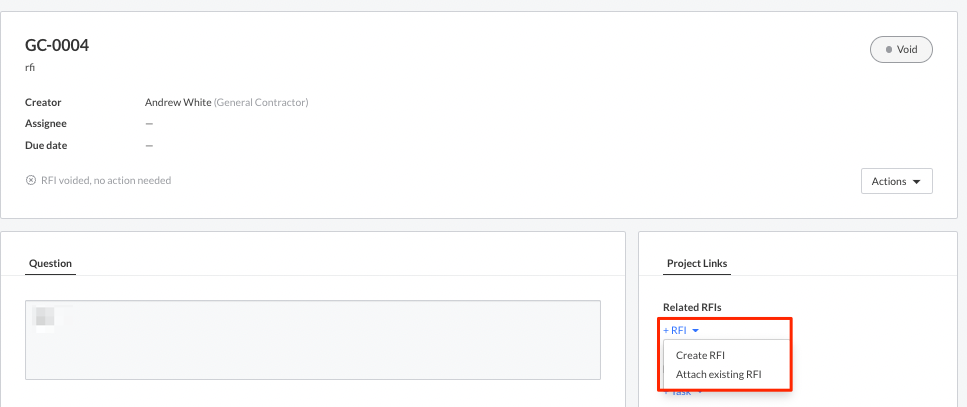
Task: Click creator name Andrew White
Action: [x=177, y=102]
